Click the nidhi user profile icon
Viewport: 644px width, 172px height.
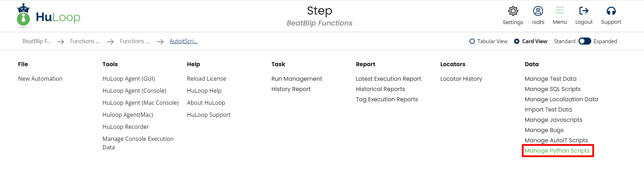click(538, 11)
